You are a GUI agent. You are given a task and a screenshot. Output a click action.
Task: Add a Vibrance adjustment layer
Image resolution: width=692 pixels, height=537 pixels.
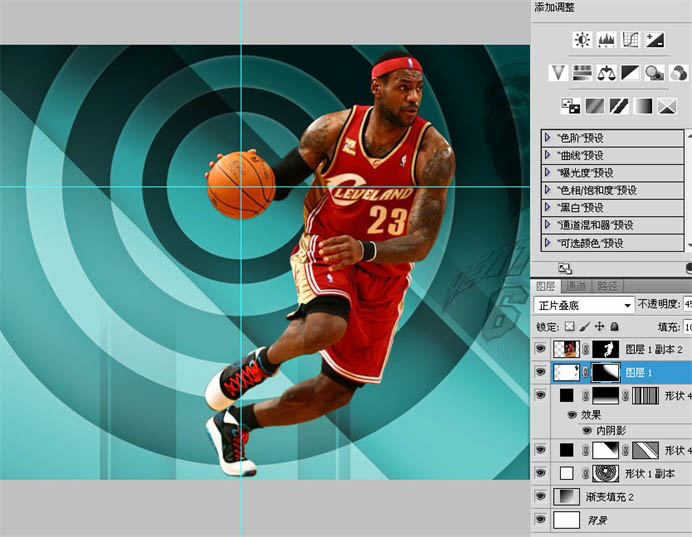558,72
